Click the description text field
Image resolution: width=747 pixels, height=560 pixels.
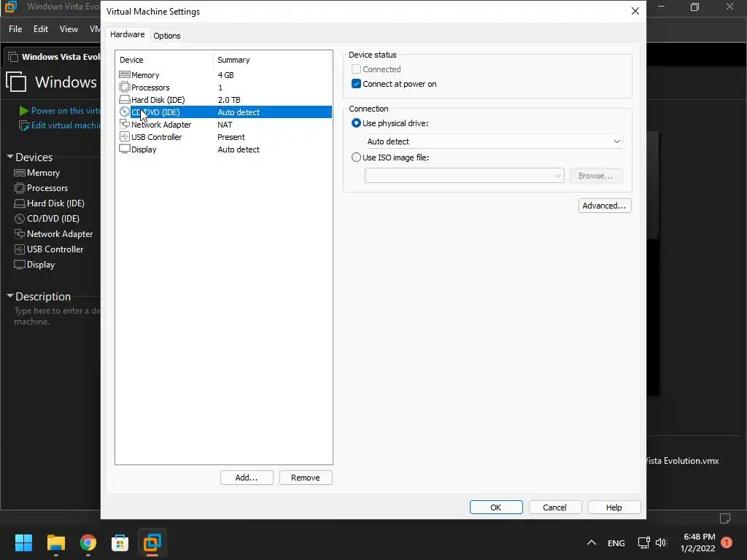57,316
